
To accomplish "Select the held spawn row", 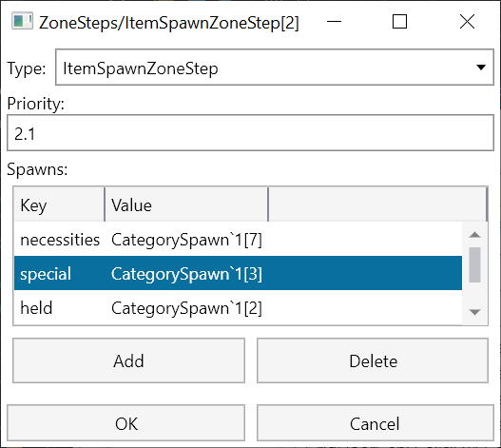I will click(238, 307).
